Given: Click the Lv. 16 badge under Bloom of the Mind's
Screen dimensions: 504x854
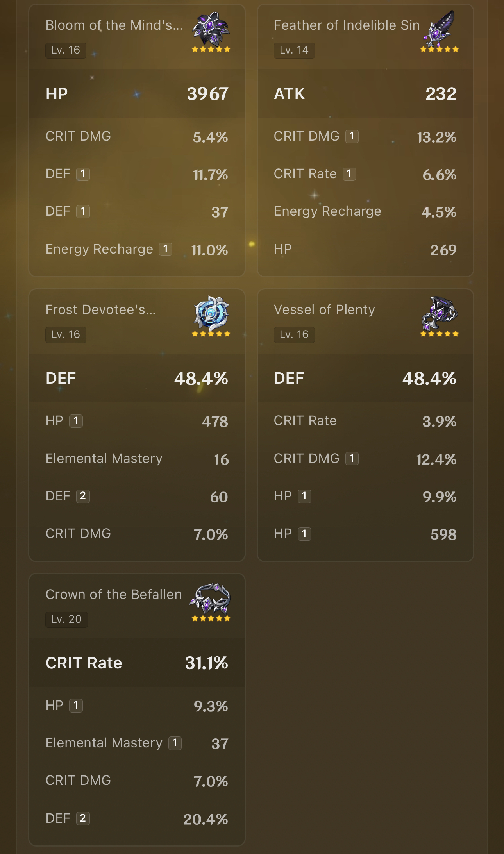Looking at the screenshot, I should (x=66, y=50).
